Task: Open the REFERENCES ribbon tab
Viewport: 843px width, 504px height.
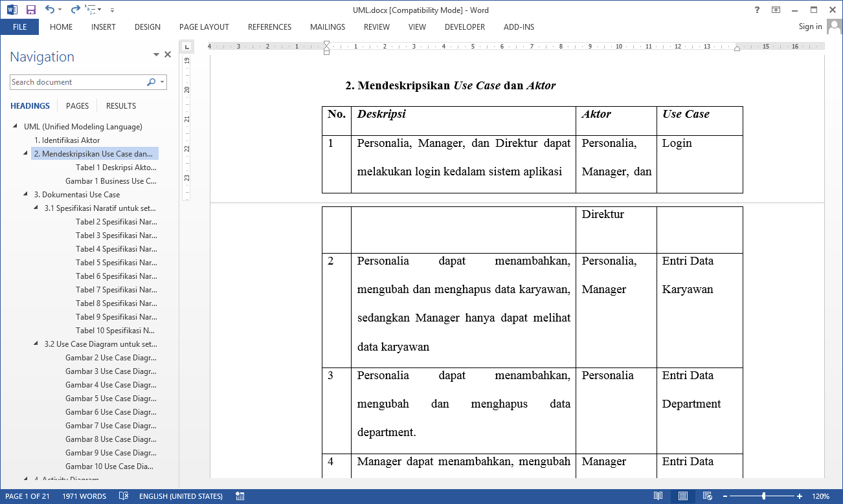Action: [x=269, y=27]
